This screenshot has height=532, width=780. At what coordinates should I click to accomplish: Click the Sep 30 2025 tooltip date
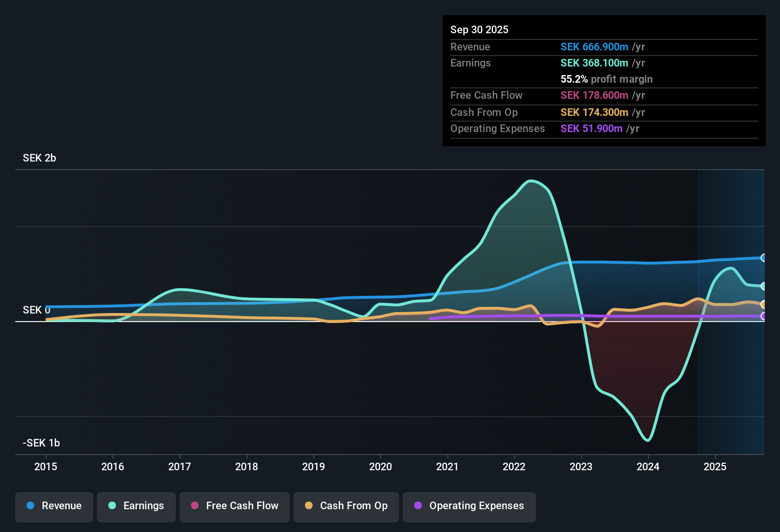coord(479,30)
